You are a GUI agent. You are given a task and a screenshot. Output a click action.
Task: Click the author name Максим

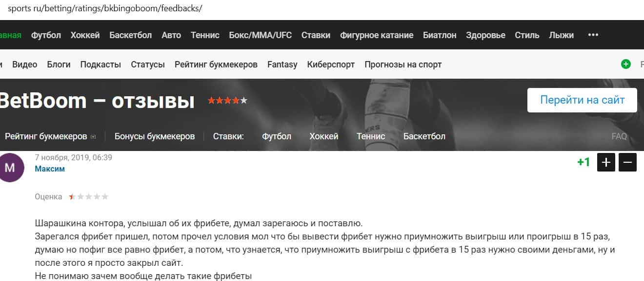(50, 169)
